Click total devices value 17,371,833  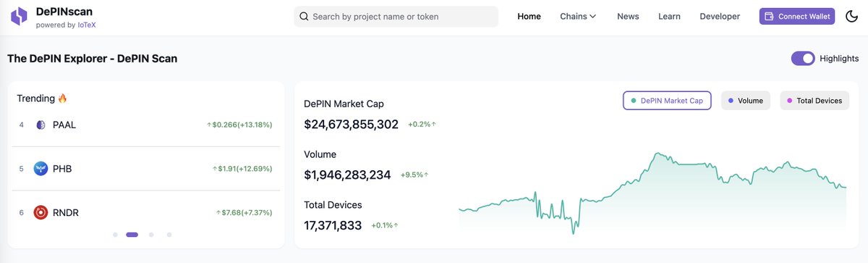(333, 225)
